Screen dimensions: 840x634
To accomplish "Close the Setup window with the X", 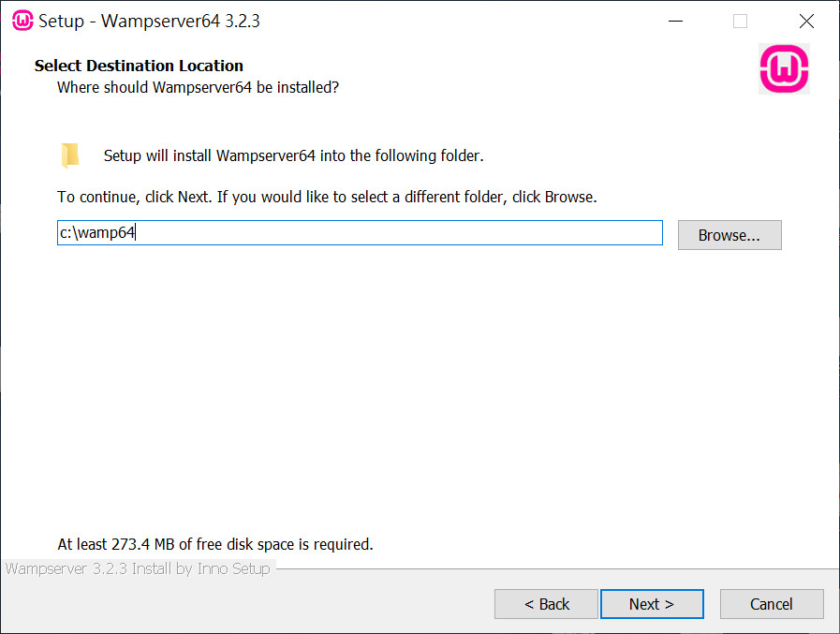I will [x=806, y=21].
